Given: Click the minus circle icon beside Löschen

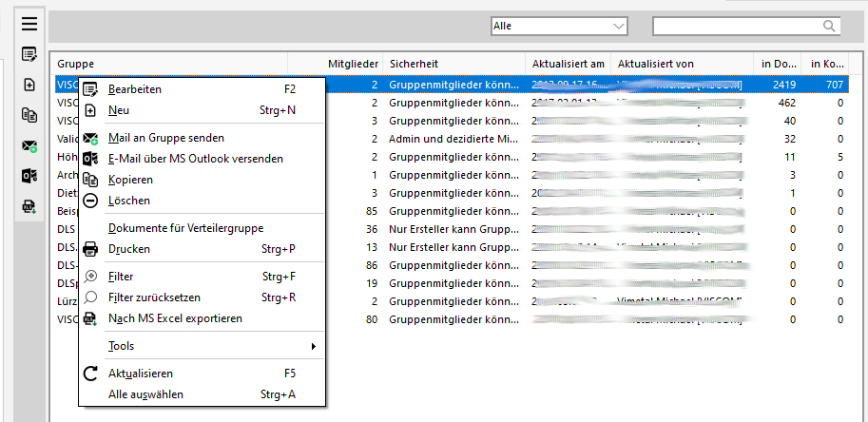Looking at the screenshot, I should coord(90,201).
